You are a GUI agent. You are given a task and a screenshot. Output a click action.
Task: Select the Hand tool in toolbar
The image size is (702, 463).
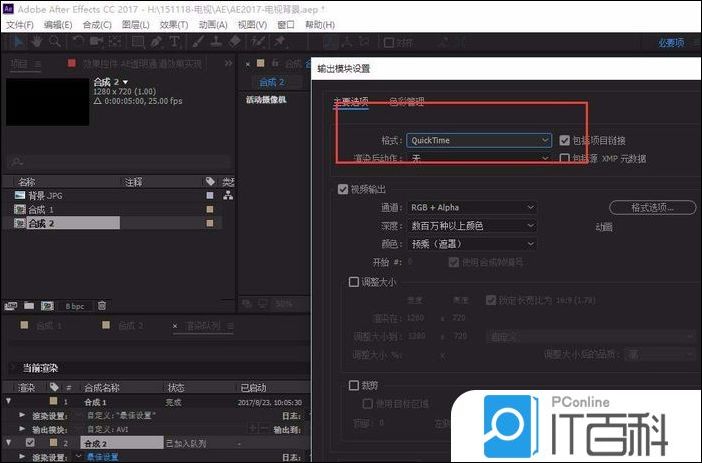(x=35, y=42)
